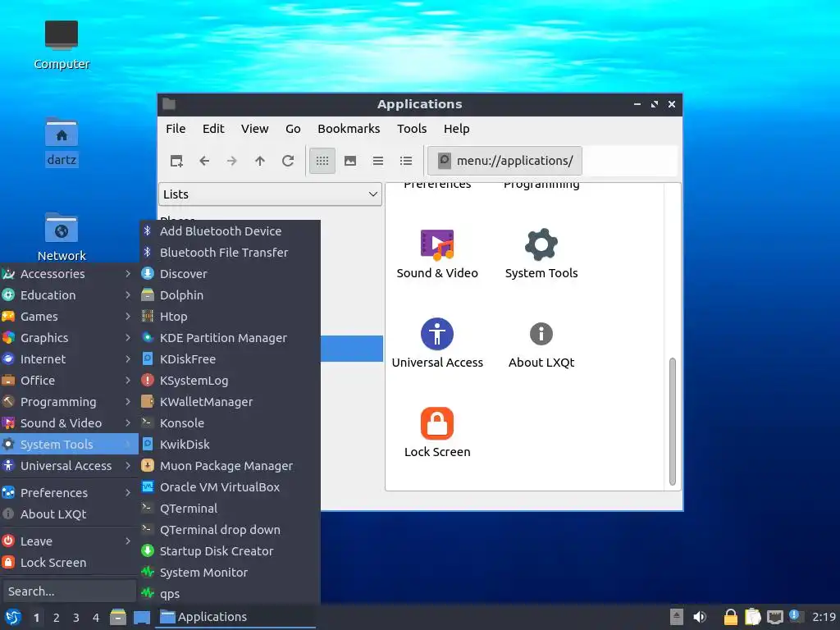
Task: Expand the Preferences submenu
Action: pos(69,493)
